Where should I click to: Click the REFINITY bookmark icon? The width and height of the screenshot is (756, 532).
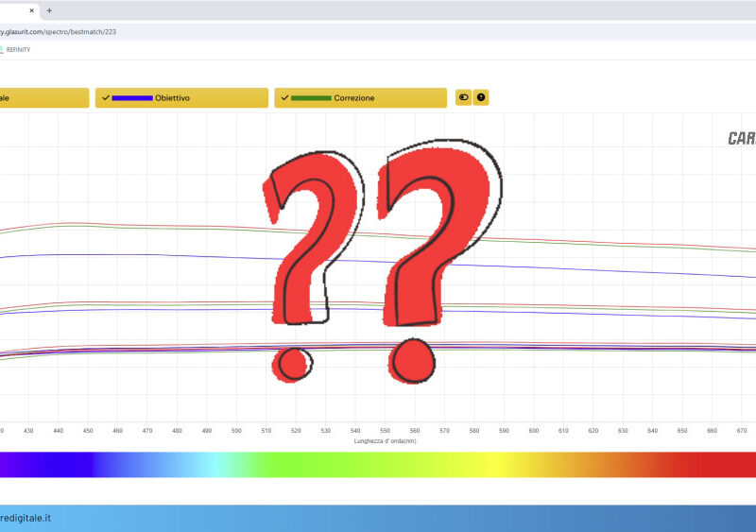pyautogui.click(x=3, y=49)
